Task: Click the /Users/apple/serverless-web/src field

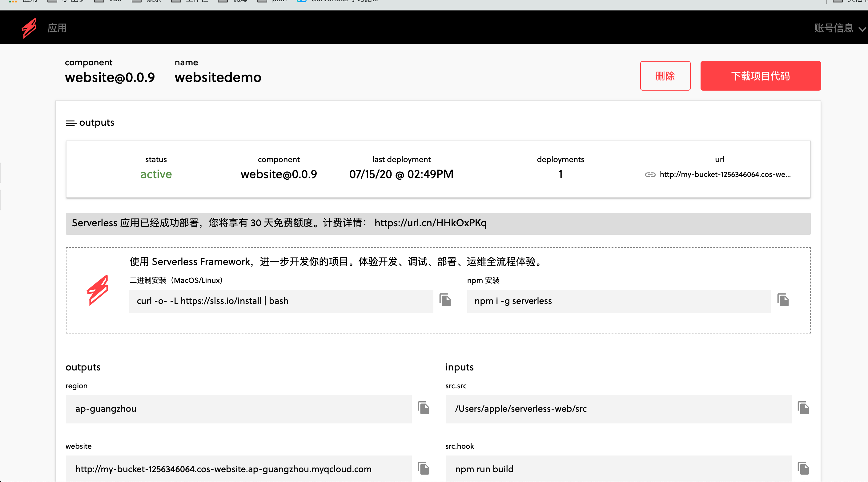Action: pyautogui.click(x=618, y=409)
